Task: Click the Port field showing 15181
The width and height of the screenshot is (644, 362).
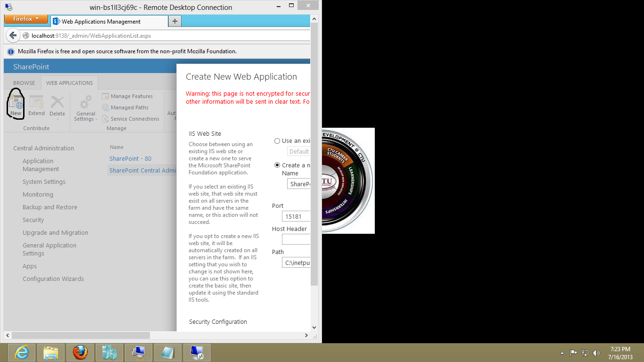Action: point(296,216)
